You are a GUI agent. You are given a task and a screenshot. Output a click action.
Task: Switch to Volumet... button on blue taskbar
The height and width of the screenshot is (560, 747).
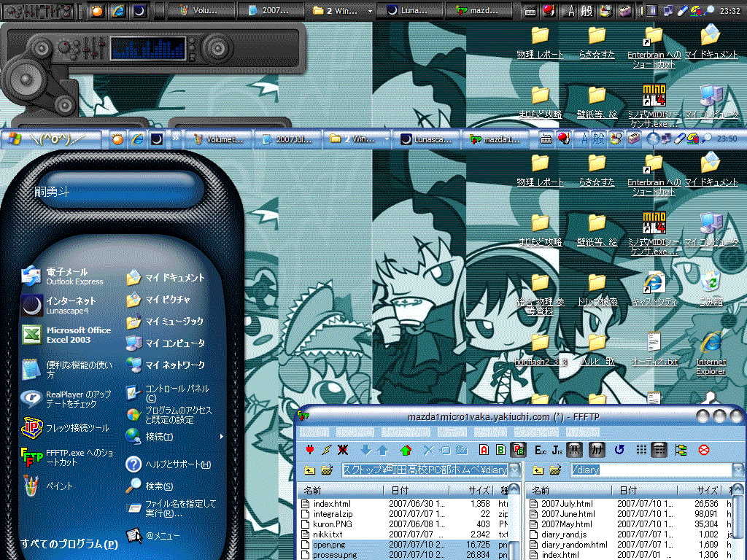click(219, 139)
